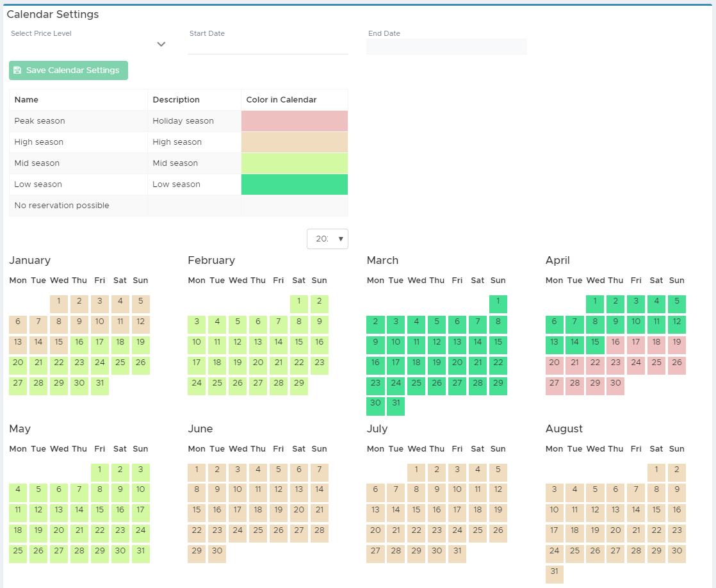Select the Mid season name cell
The image size is (716, 588).
click(78, 163)
